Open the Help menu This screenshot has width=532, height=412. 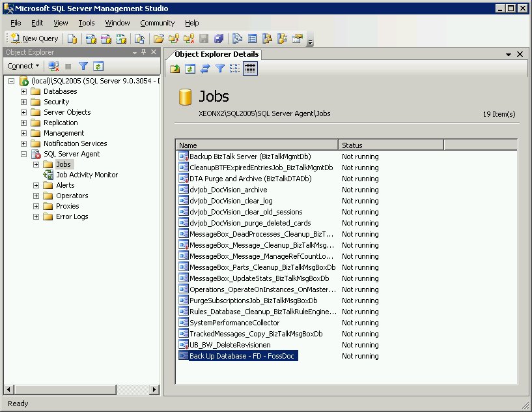192,23
